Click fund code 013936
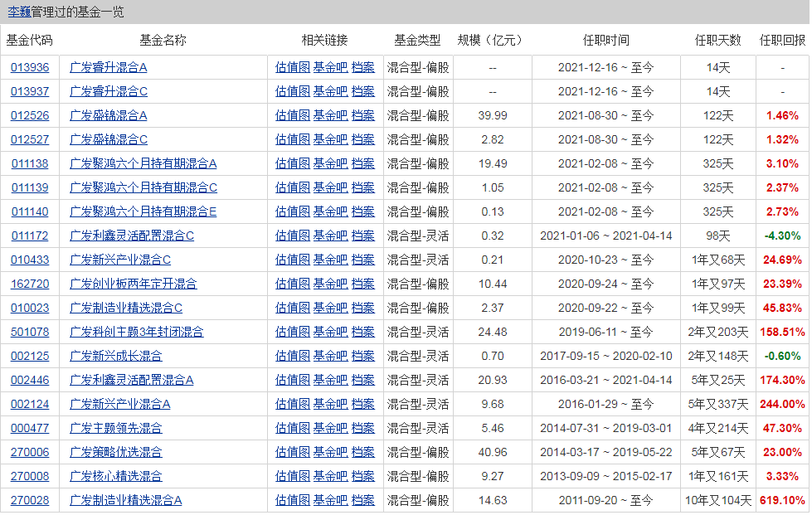The height and width of the screenshot is (515, 812). (30, 68)
